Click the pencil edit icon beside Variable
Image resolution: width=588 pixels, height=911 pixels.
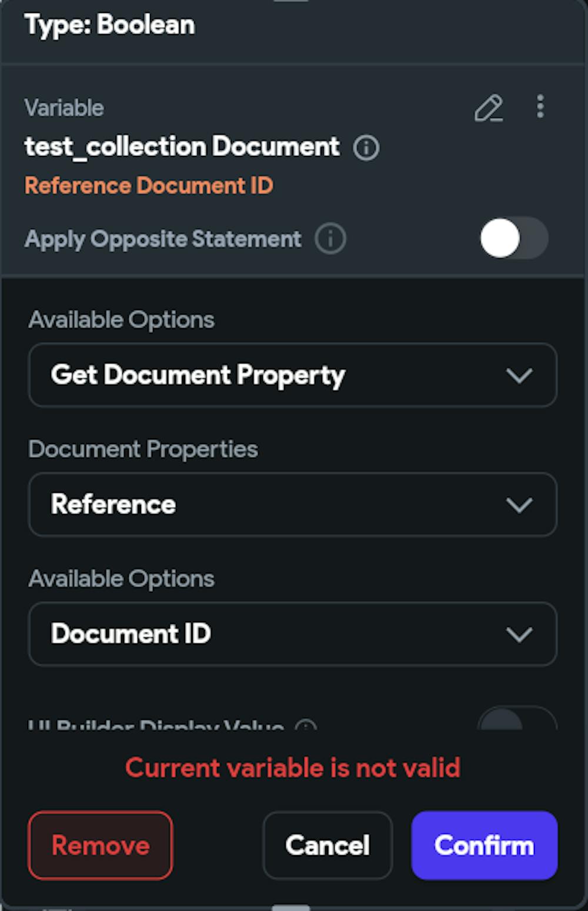(x=489, y=108)
